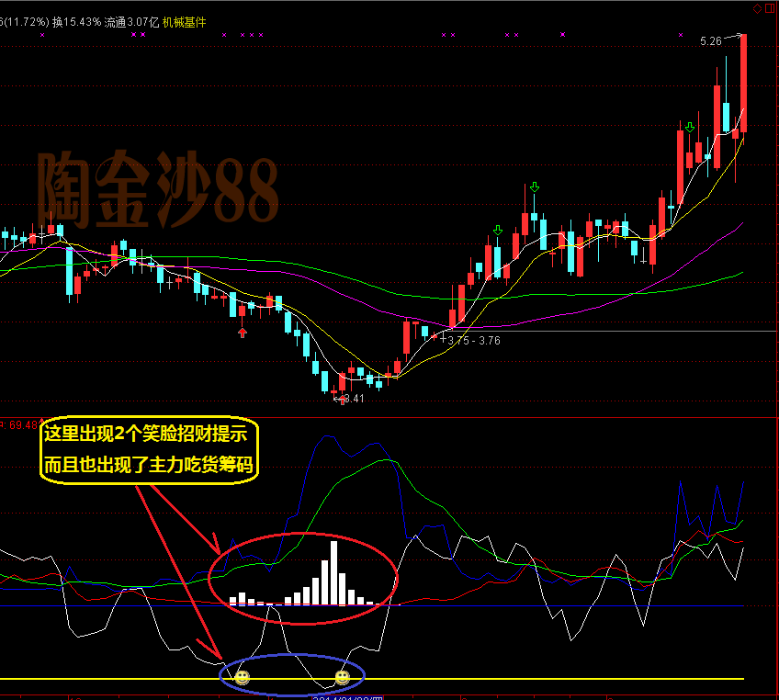
Task: Click the red diamond icon at top-right
Action: (x=758, y=8)
